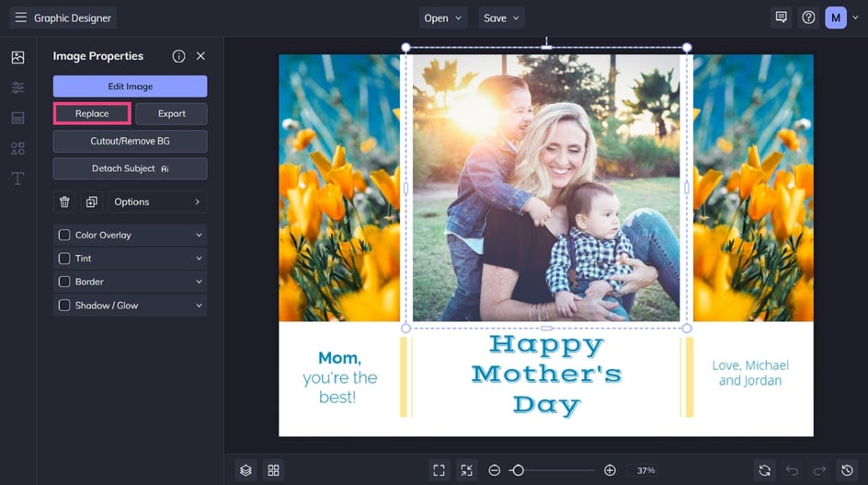The width and height of the screenshot is (868, 485).
Task: Click the reset rotate arrows icon
Action: tap(764, 470)
